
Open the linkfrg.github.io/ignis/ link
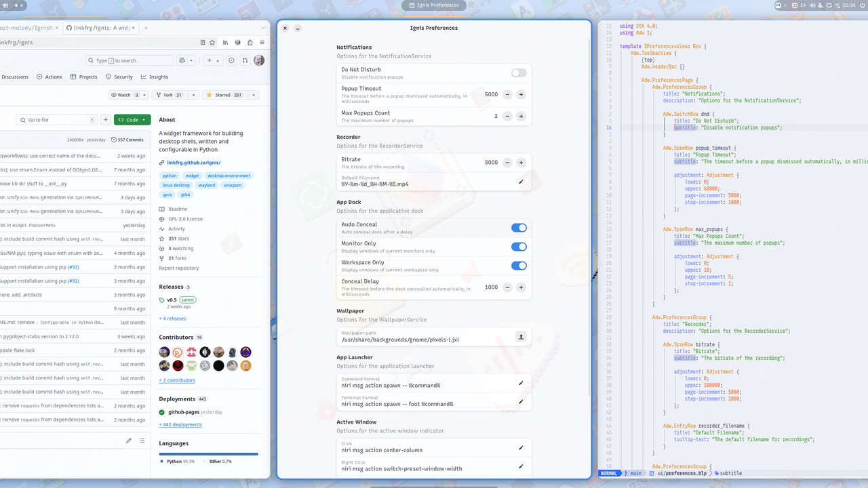click(194, 163)
